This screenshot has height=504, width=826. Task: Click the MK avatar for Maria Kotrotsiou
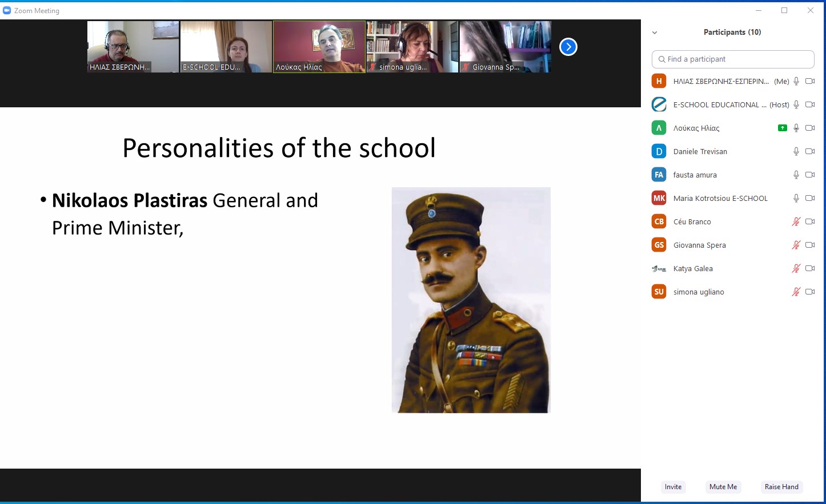point(659,198)
